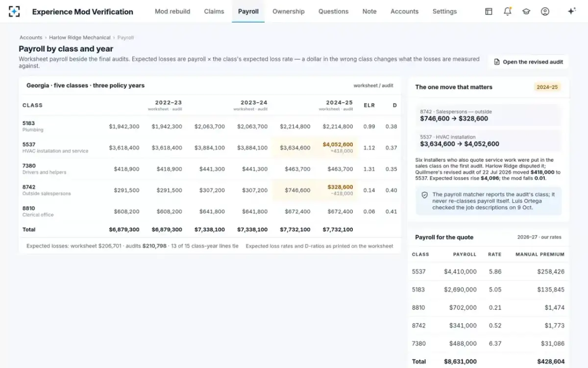
Task: Click the total manual premium $428,604
Action: coord(551,362)
